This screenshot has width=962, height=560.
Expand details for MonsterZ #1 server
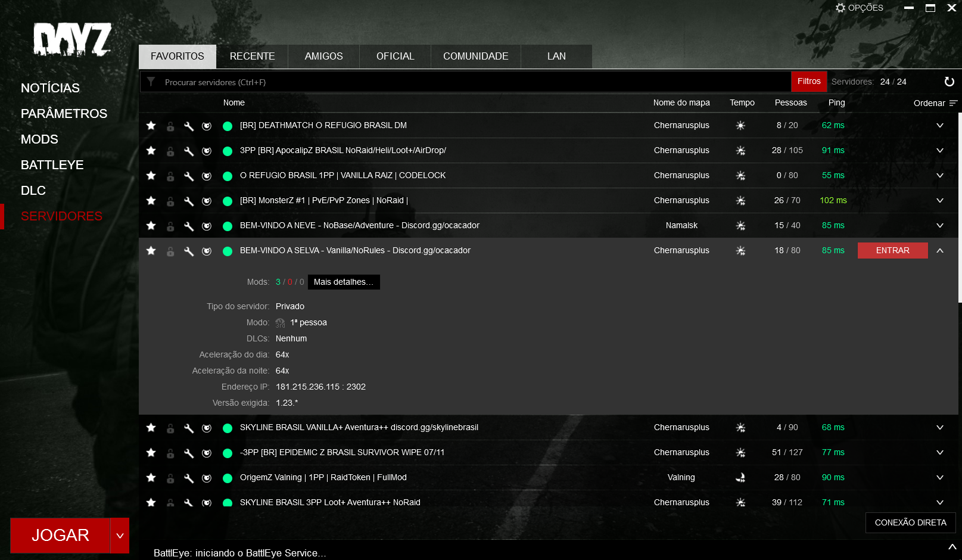pyautogui.click(x=940, y=201)
